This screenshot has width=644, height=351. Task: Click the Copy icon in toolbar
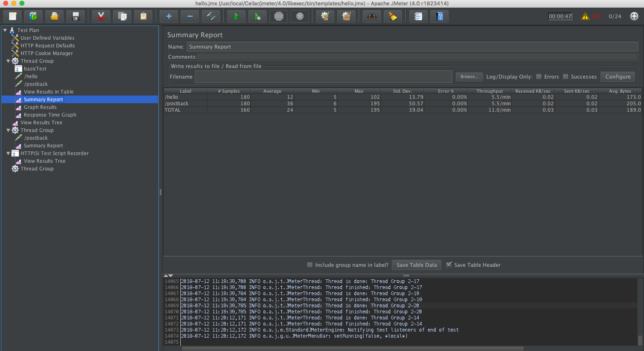122,16
